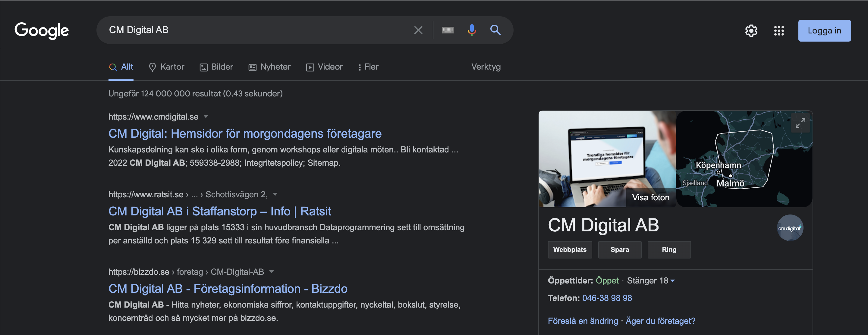868x335 pixels.
Task: Open Google settings gear icon
Action: (751, 31)
